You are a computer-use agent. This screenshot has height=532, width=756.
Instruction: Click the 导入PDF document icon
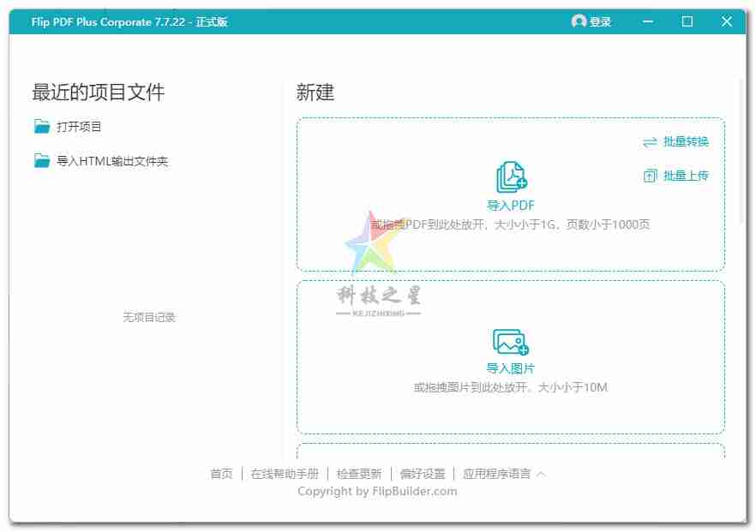[511, 177]
